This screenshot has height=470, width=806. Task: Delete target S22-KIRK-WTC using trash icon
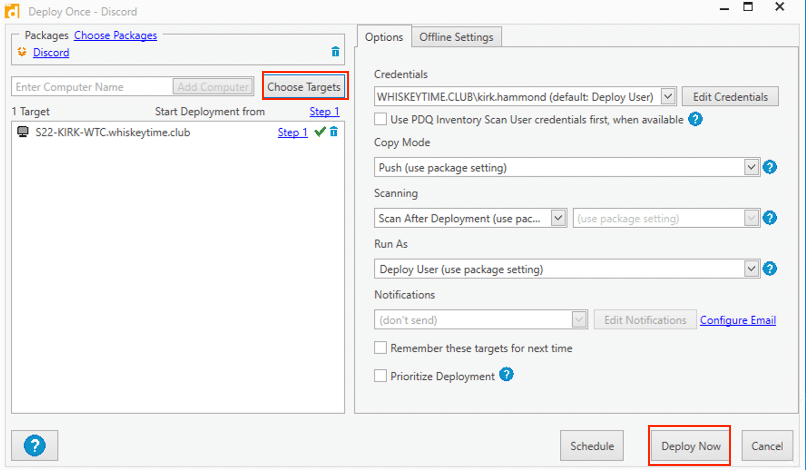[334, 132]
